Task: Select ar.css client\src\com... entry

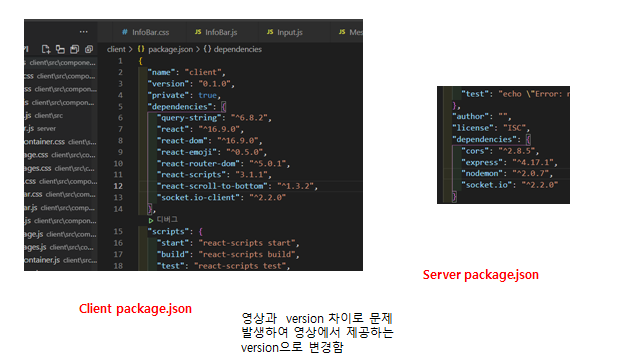Action: 61,195
